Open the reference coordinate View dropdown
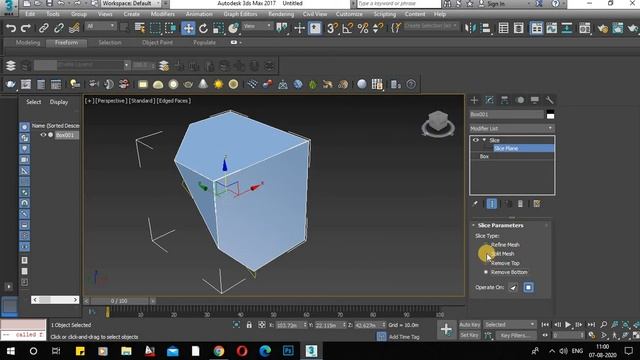Screen dimensions: 640x360 pos(257,26)
